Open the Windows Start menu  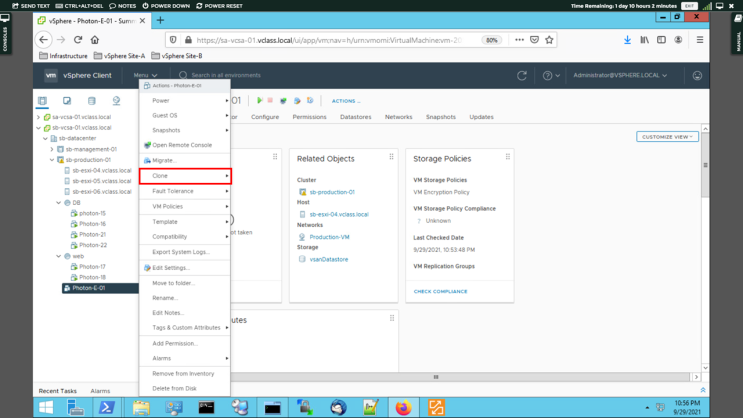tap(46, 408)
